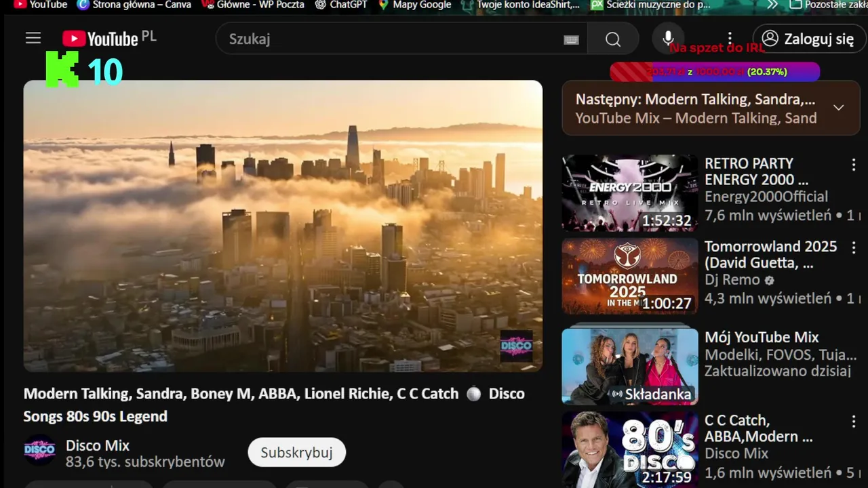Focus the Szukaj search field
The width and height of the screenshot is (868, 488).
pos(401,39)
